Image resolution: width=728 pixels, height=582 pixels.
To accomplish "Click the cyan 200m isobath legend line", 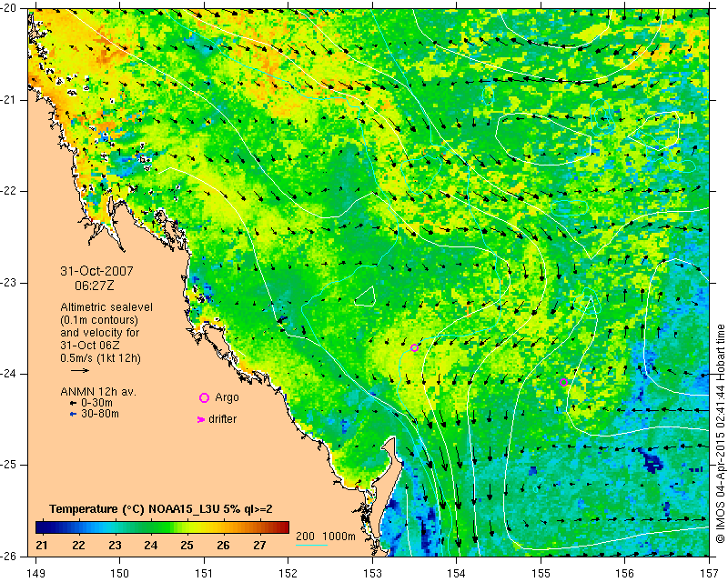I will (x=311, y=545).
